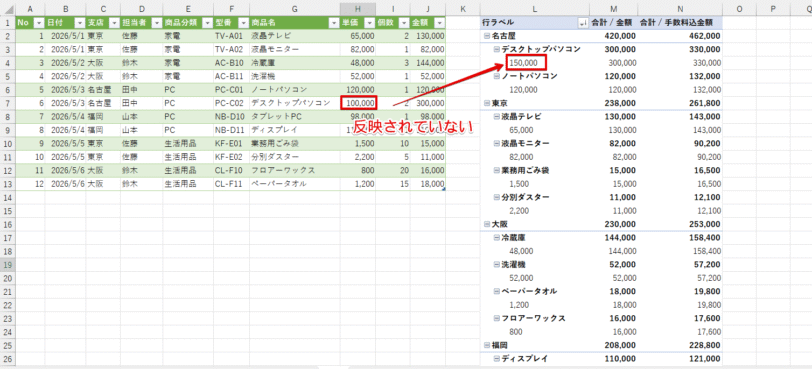Viewport: 812px width, 369px height.
Task: Select pivot value 420,000 for 名古屋
Action: point(614,36)
